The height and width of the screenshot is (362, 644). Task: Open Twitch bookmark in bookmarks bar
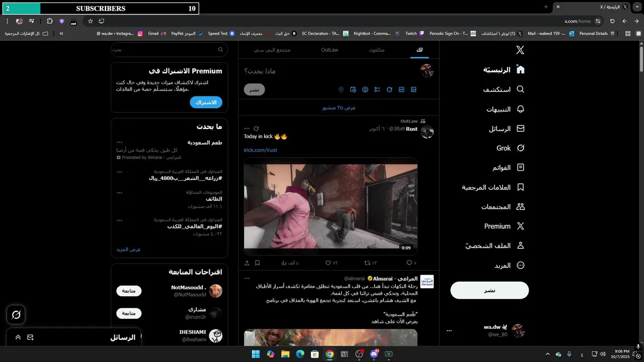pos(415,33)
